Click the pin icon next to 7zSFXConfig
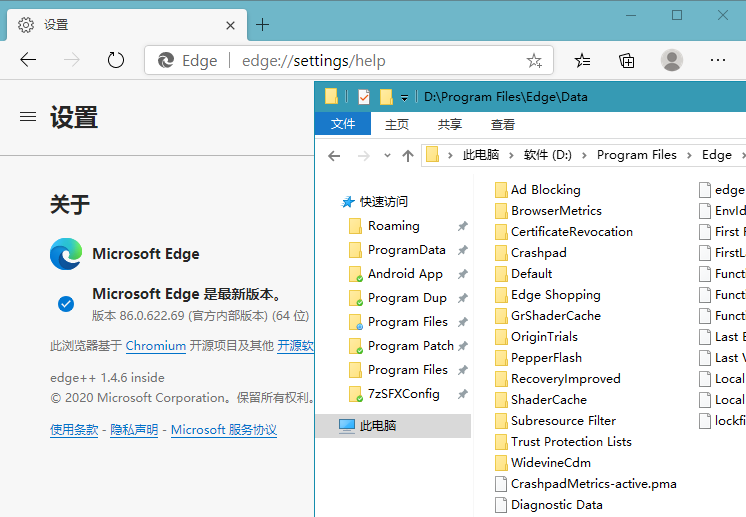This screenshot has width=746, height=517. pos(462,394)
